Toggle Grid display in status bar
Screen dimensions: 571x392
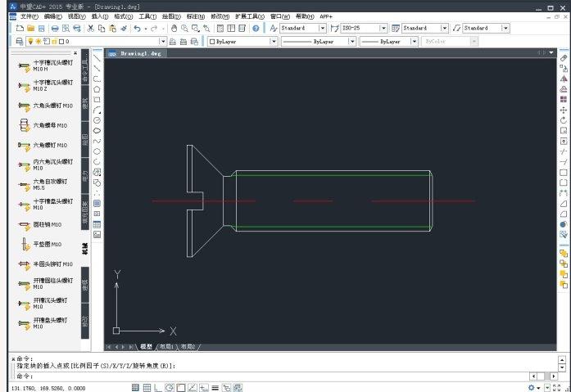coord(147,388)
